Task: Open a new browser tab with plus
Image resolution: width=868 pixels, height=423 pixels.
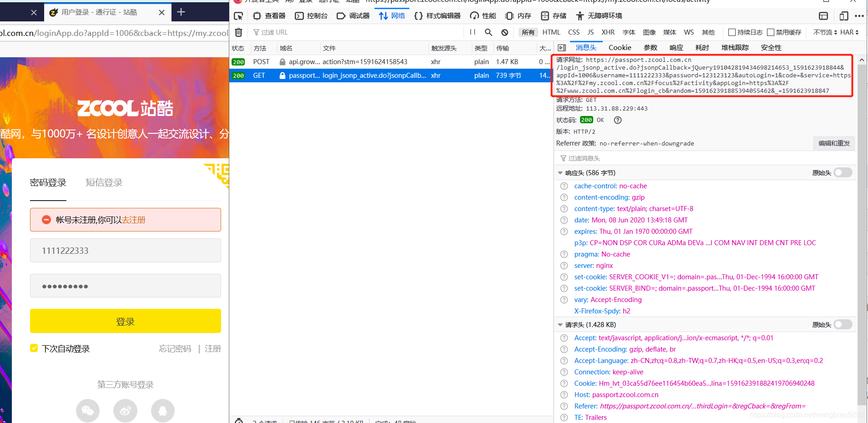Action: [181, 12]
